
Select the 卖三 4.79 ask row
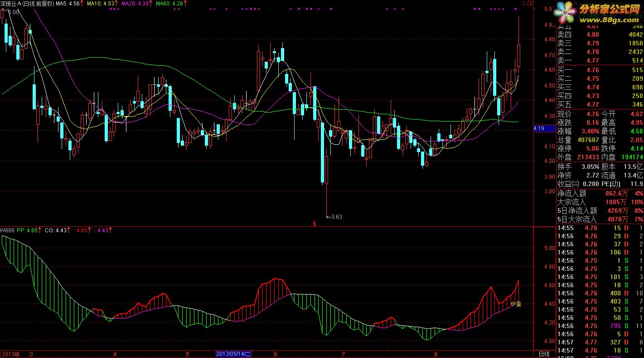coord(600,43)
